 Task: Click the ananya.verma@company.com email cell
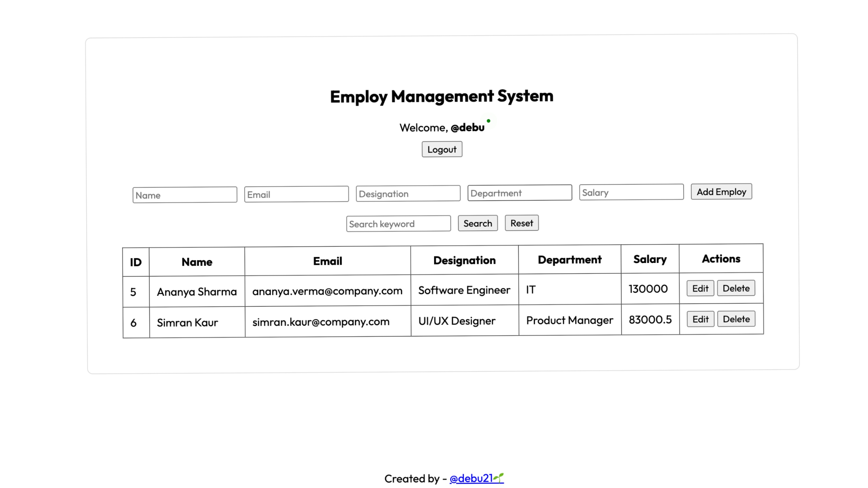(x=327, y=291)
